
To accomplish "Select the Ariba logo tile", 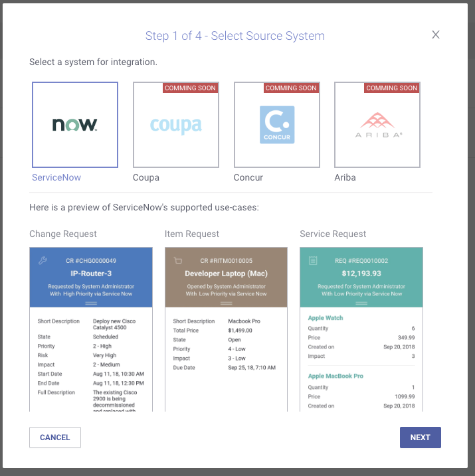I will tap(377, 125).
